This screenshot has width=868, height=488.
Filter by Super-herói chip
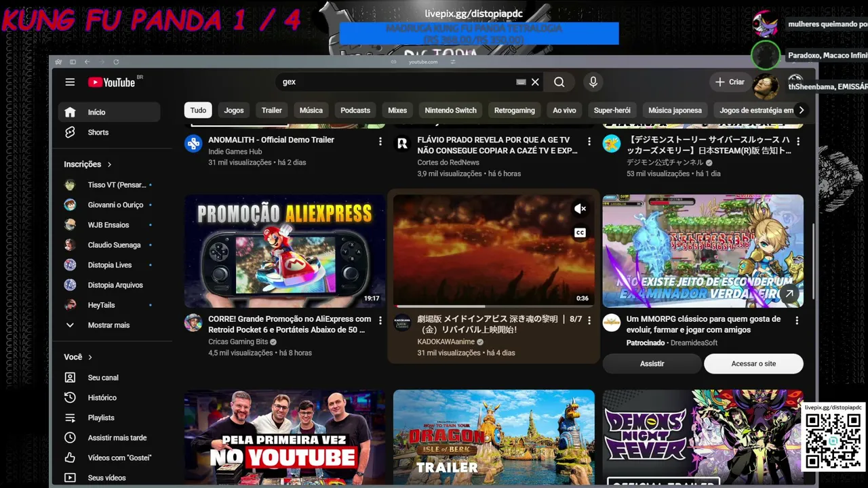(612, 110)
